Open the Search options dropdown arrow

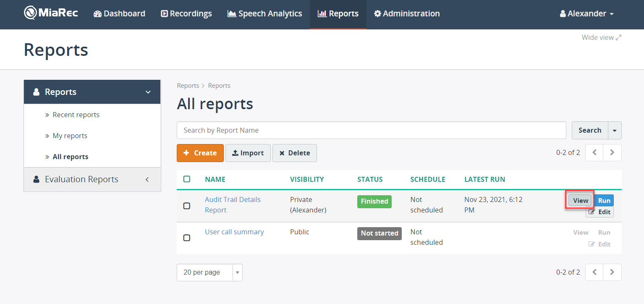pos(615,131)
